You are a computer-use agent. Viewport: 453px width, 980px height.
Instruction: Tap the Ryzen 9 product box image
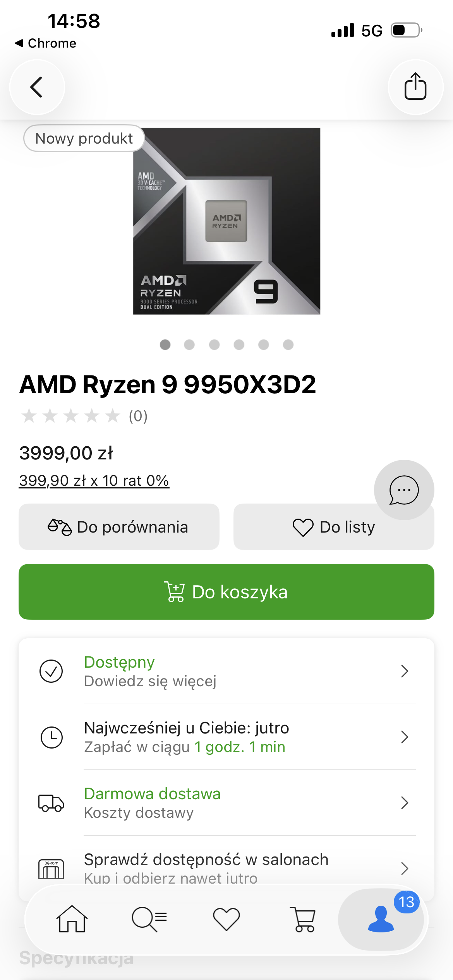226,221
